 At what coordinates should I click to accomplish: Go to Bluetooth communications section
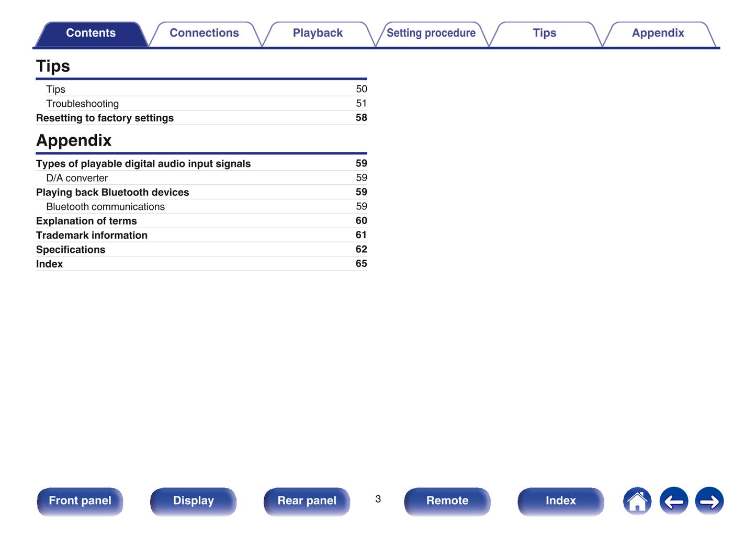[x=105, y=207]
